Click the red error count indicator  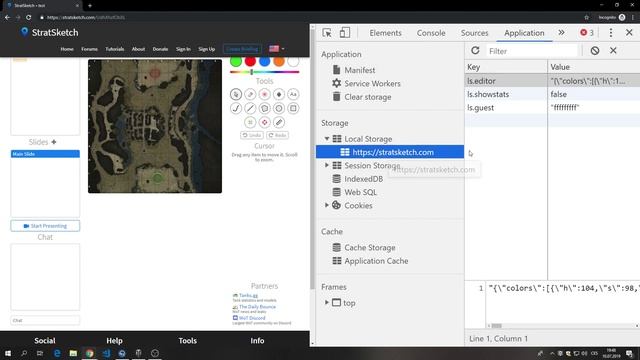pos(587,33)
